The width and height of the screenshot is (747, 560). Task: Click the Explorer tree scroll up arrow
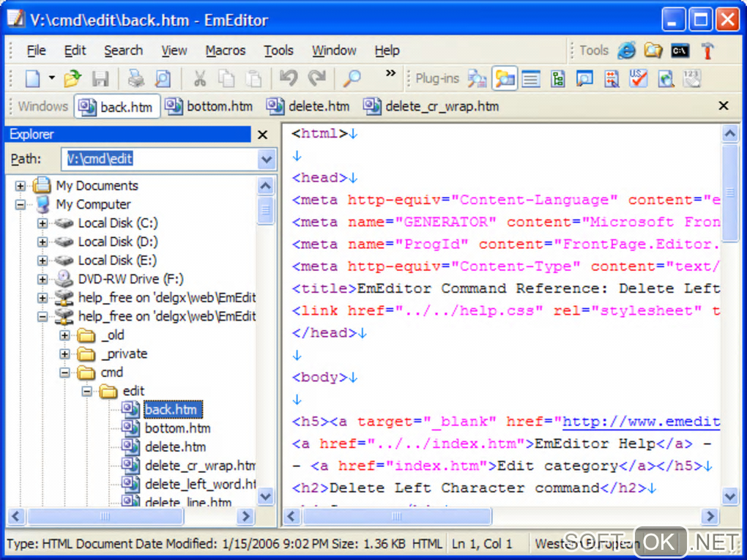pyautogui.click(x=265, y=185)
